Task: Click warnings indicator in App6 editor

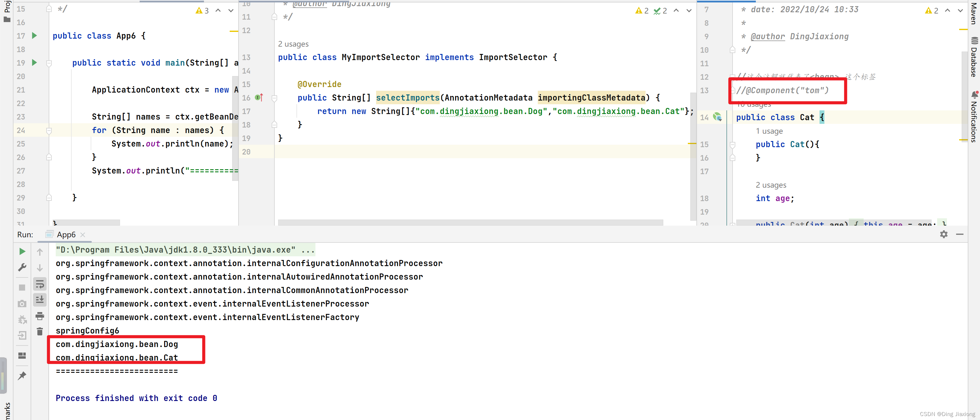Action: point(202,11)
